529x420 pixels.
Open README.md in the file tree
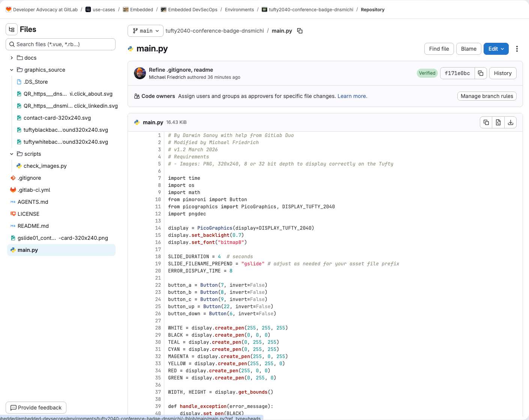(33, 226)
